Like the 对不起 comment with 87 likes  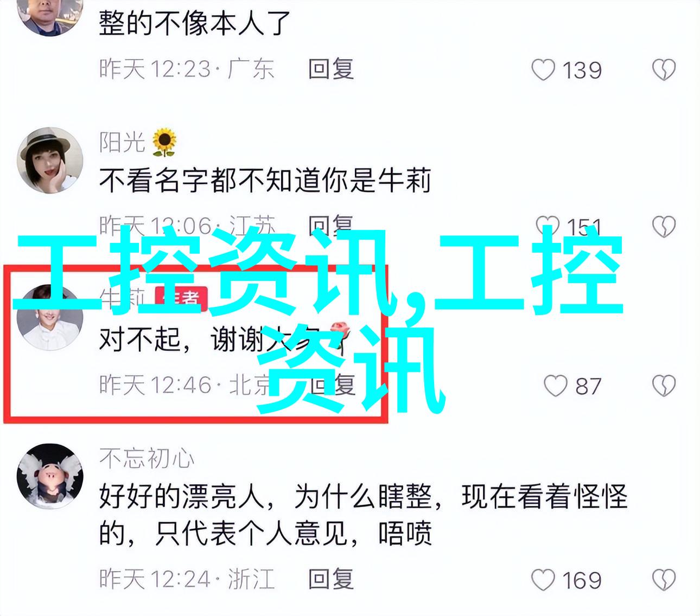pyautogui.click(x=555, y=386)
